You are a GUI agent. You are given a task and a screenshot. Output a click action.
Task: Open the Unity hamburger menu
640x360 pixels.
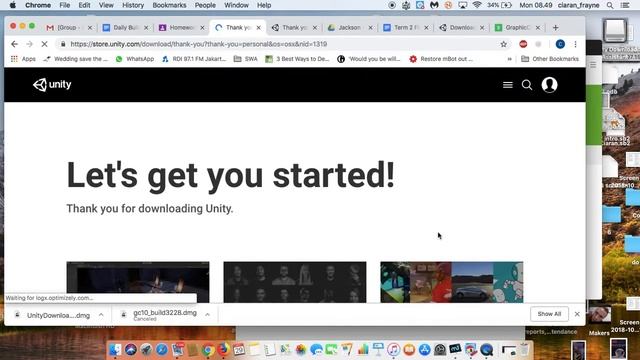[x=508, y=85]
